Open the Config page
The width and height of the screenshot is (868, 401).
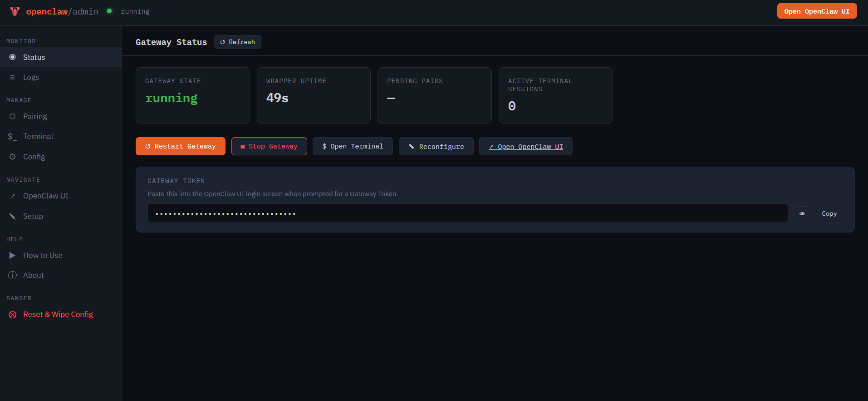pyautogui.click(x=61, y=157)
